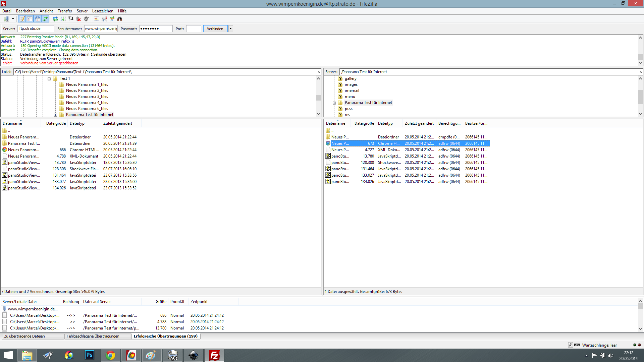
Task: Toggle transfer queue display
Action: pos(45,19)
